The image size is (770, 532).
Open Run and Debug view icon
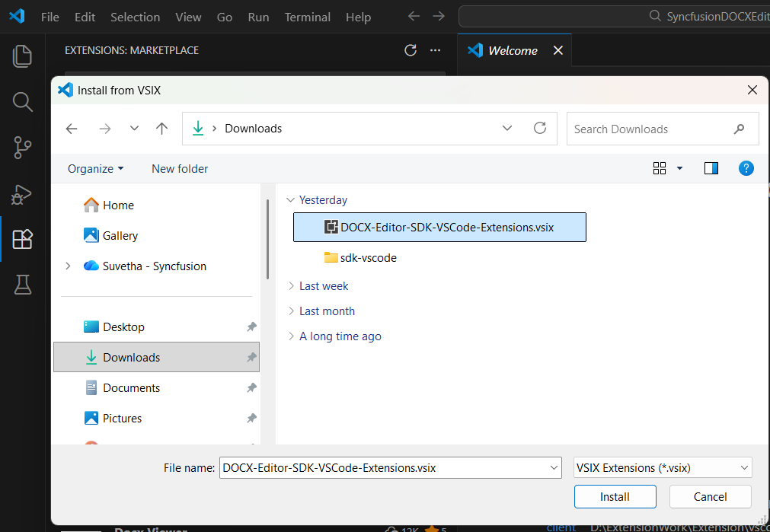coord(21,194)
